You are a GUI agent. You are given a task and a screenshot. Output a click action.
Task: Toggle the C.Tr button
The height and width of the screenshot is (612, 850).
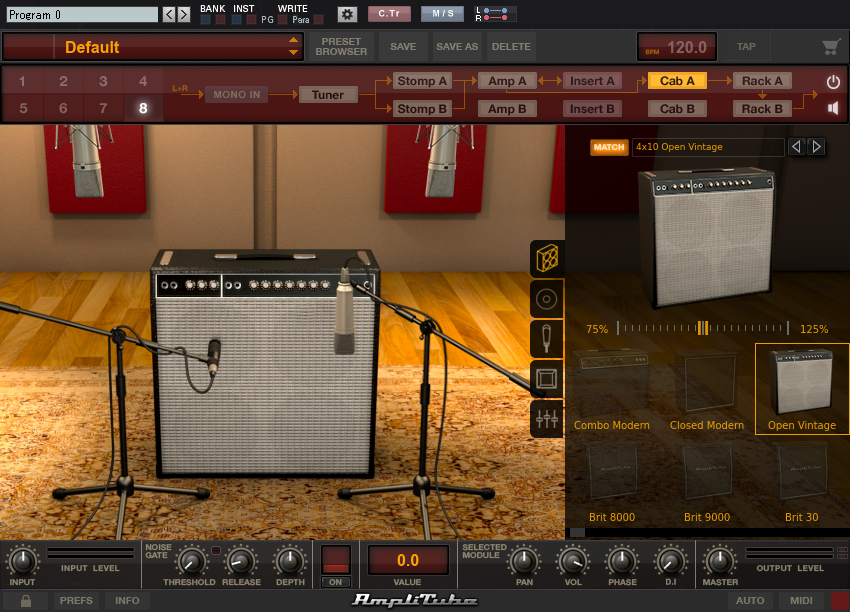389,14
